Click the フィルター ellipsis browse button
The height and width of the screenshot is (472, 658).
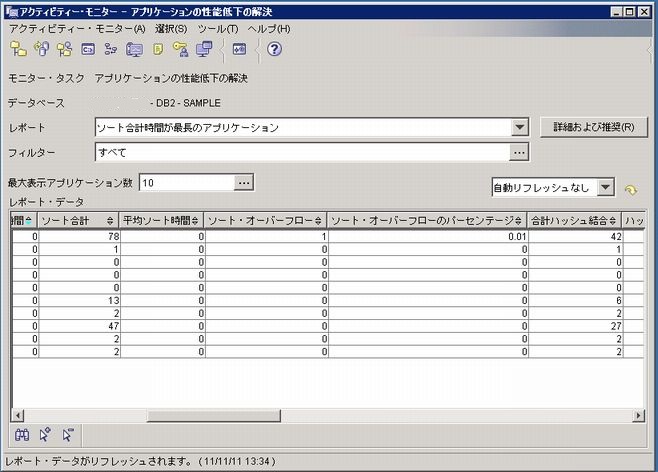click(x=519, y=152)
